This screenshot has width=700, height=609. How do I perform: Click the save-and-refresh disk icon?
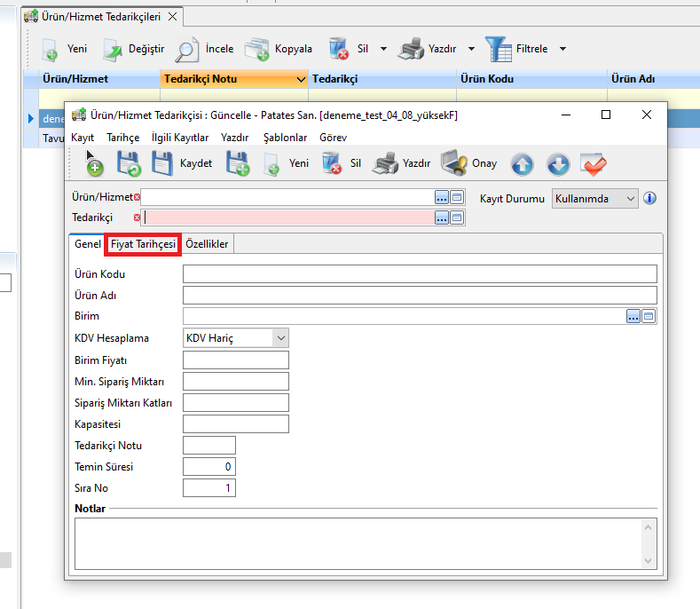pos(129,163)
